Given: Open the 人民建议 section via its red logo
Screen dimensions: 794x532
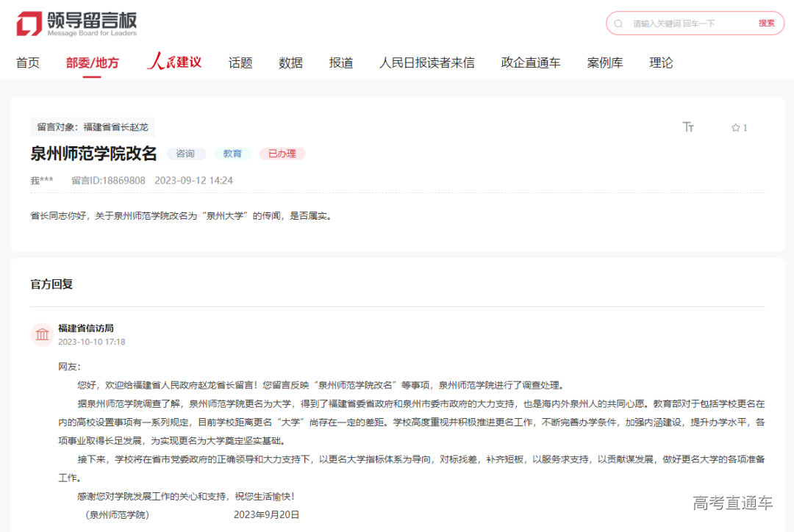Looking at the screenshot, I should (x=174, y=62).
